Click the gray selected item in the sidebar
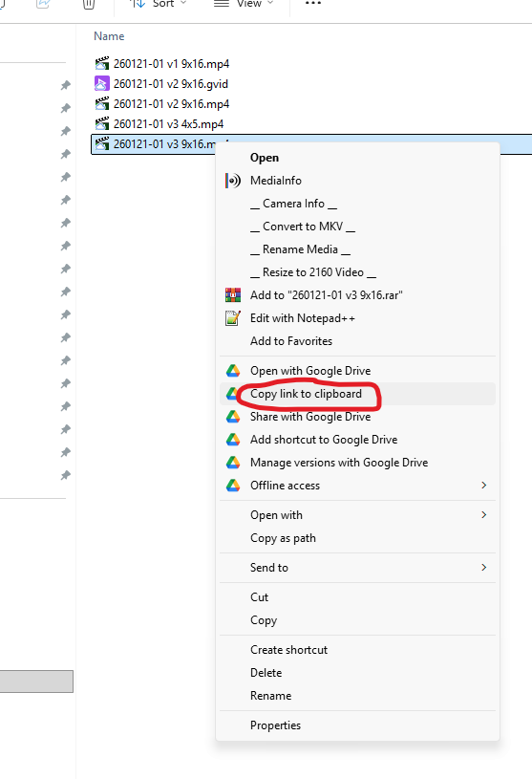 tap(36, 682)
